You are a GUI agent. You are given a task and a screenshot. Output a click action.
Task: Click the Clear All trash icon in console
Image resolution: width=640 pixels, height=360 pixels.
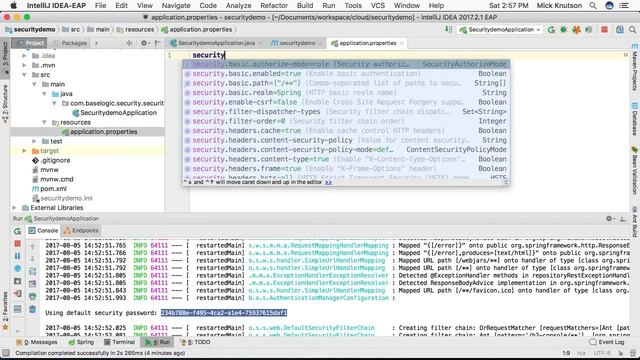click(x=33, y=309)
